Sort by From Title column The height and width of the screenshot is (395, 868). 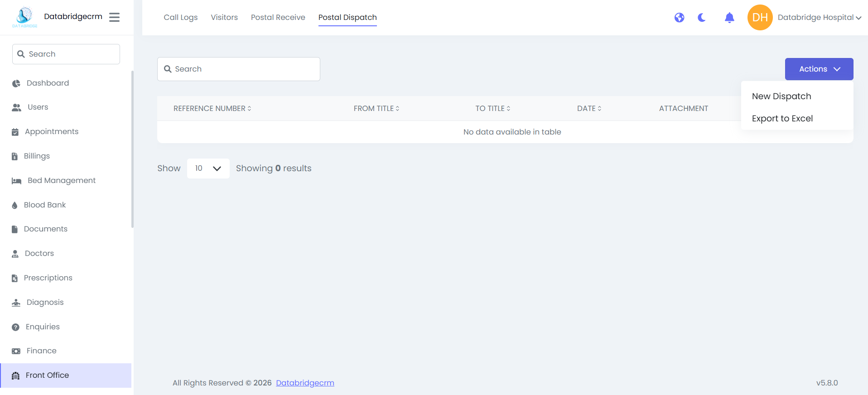tap(376, 109)
